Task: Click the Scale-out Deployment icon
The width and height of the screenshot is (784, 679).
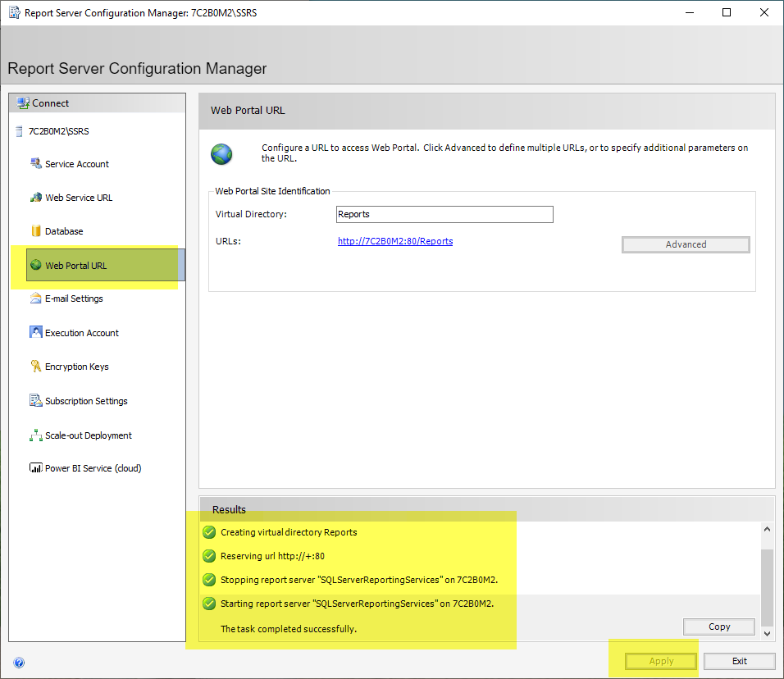Action: tap(35, 435)
